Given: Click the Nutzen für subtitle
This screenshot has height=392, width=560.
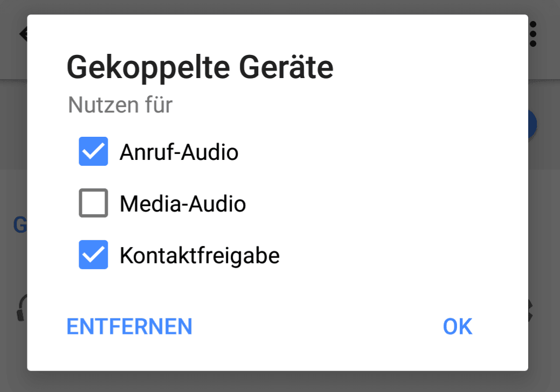Looking at the screenshot, I should coord(120,105).
